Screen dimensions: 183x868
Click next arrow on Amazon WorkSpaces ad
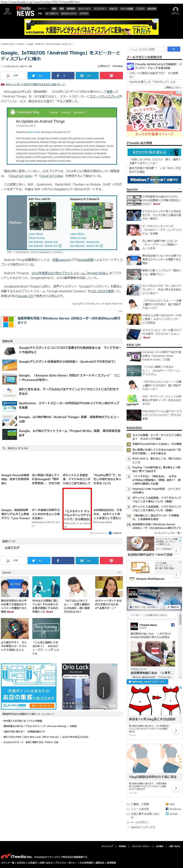tap(176, 575)
